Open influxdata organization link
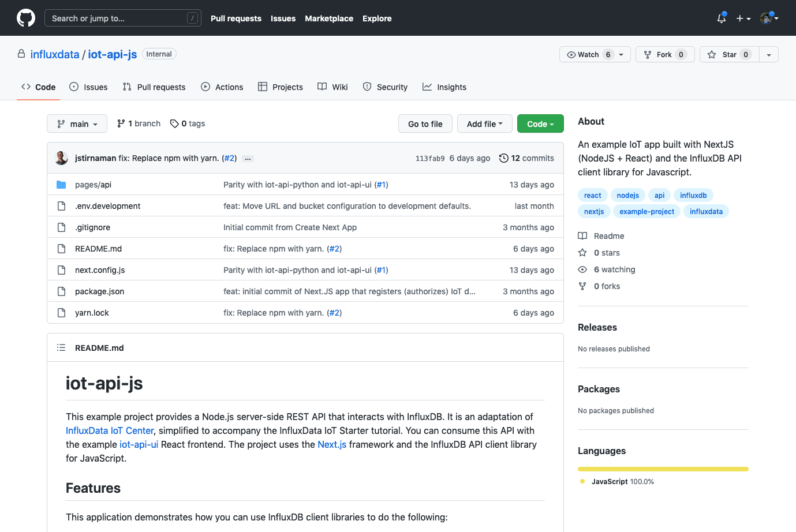Screen dimensions: 796x532 coord(55,54)
